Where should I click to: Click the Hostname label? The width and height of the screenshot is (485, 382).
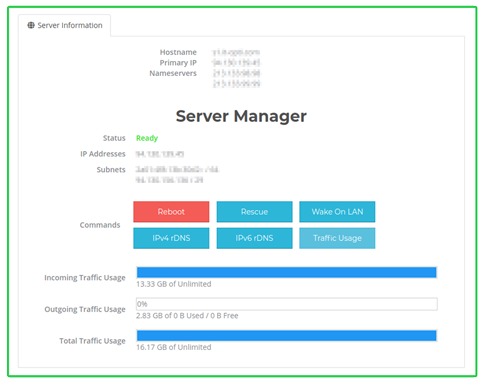pyautogui.click(x=178, y=52)
